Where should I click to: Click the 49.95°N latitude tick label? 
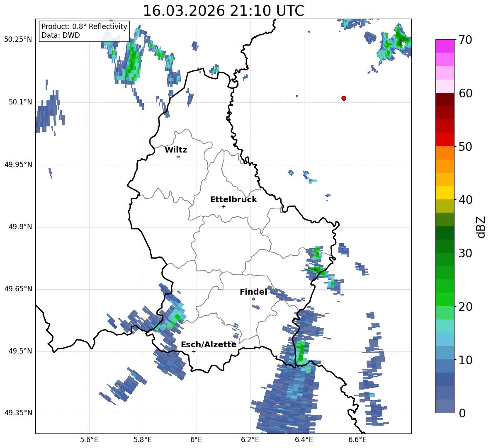point(18,164)
